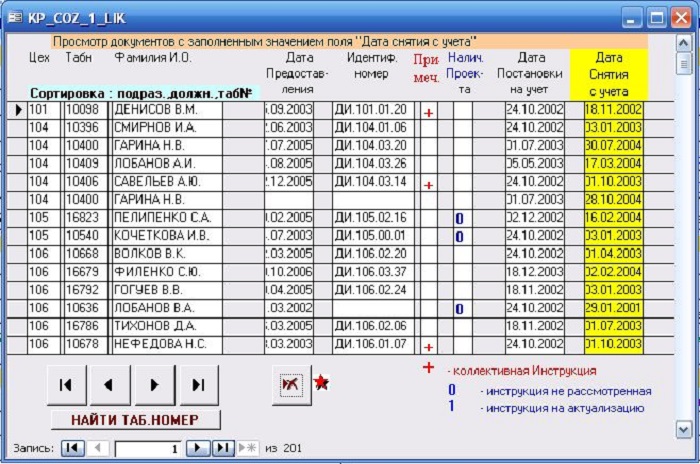Click the vertical scrollbar down arrow
Viewport: 700px width, 464px height.
point(684,428)
